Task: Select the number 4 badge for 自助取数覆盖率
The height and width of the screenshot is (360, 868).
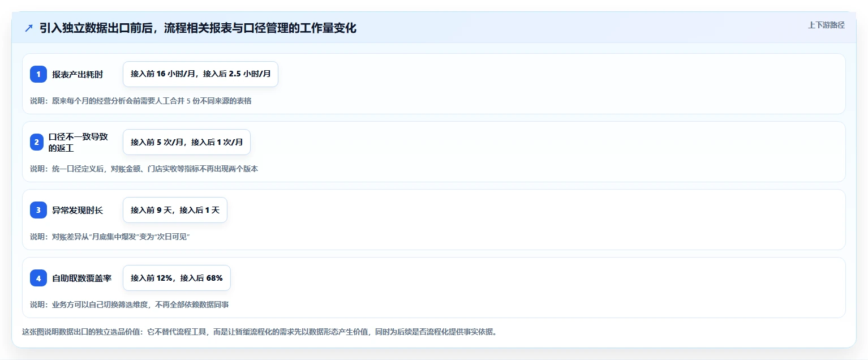Action: point(38,278)
